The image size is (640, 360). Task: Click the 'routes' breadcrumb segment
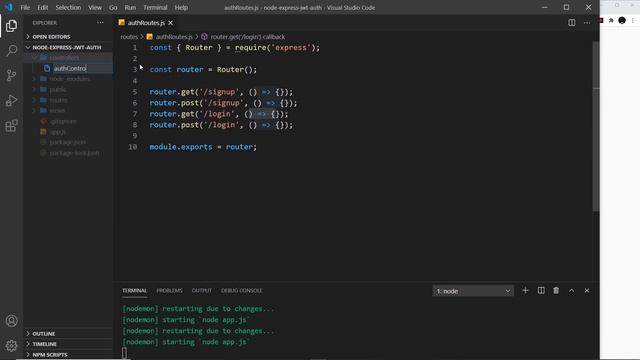(x=129, y=37)
